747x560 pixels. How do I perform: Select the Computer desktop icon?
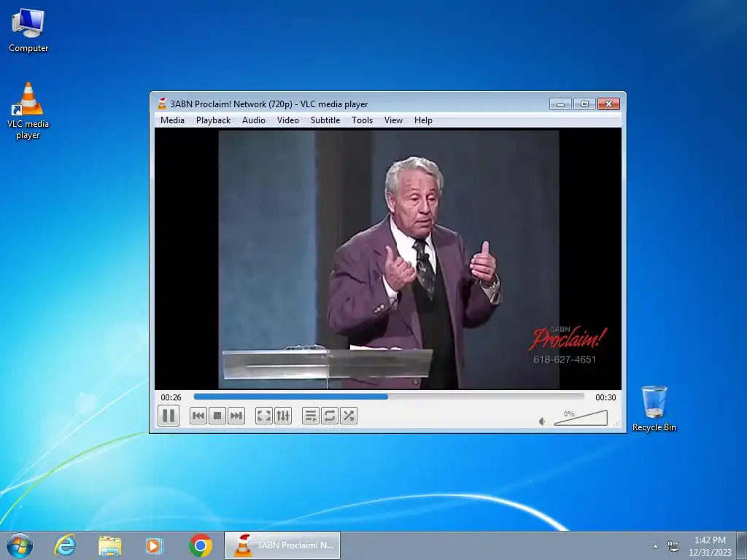(x=28, y=31)
